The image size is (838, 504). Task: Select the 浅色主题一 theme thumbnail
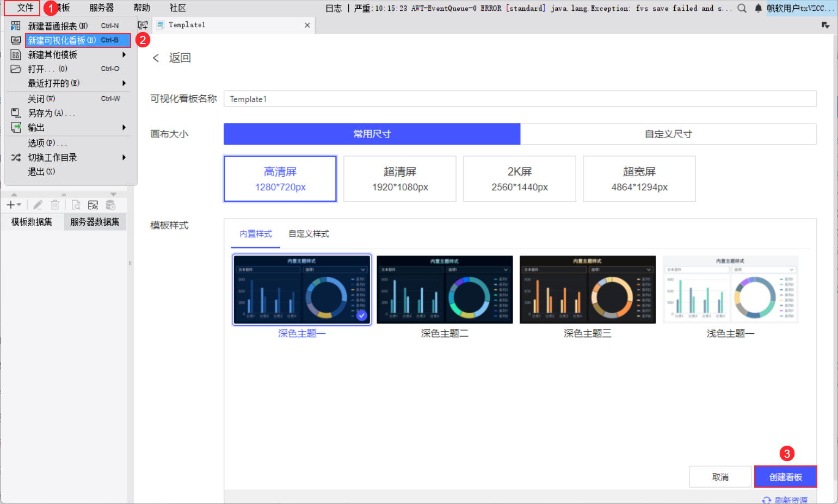730,289
